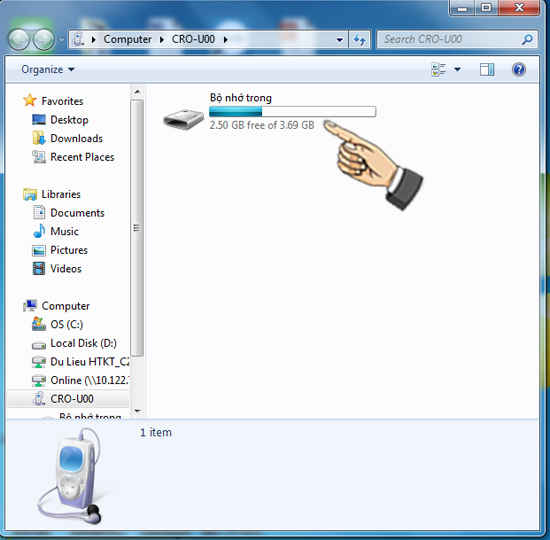Click the OS (C:) drive icon
Screen dimensions: 550x540
point(39,324)
